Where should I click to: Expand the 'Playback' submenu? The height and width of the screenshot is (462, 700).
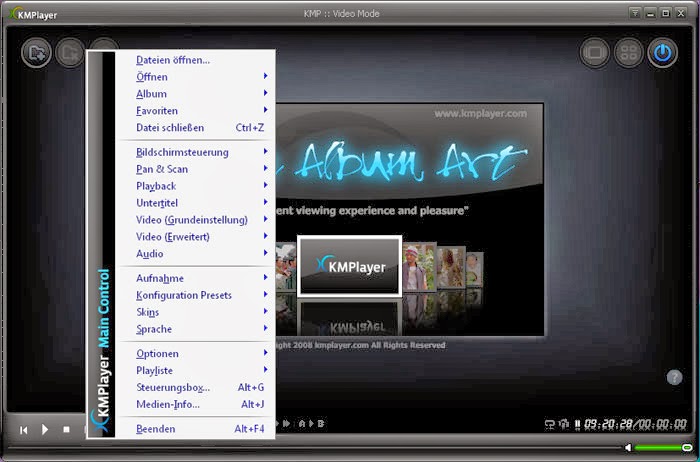[196, 186]
